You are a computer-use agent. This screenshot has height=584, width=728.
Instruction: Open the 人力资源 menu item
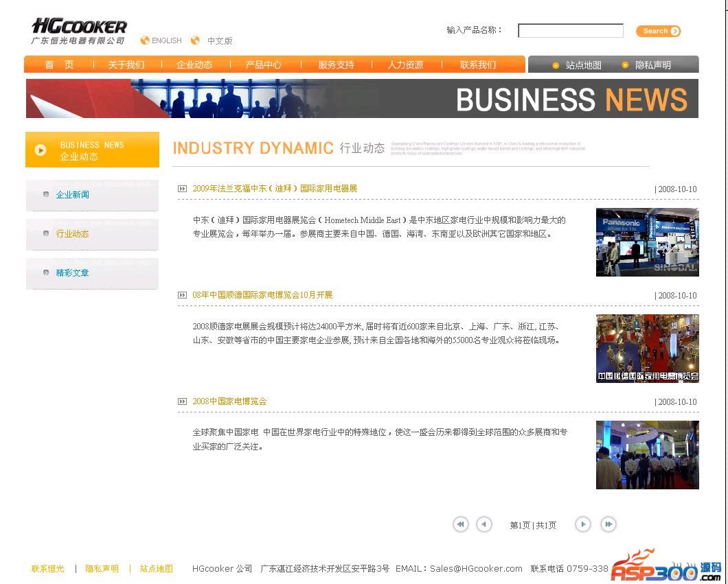point(405,65)
